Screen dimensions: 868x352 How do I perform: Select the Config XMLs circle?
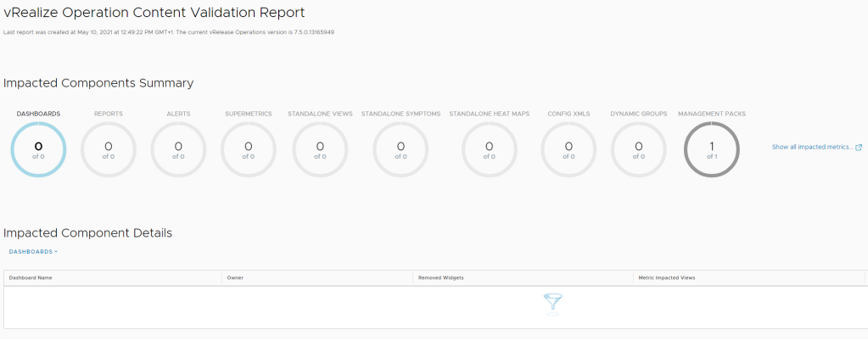568,150
